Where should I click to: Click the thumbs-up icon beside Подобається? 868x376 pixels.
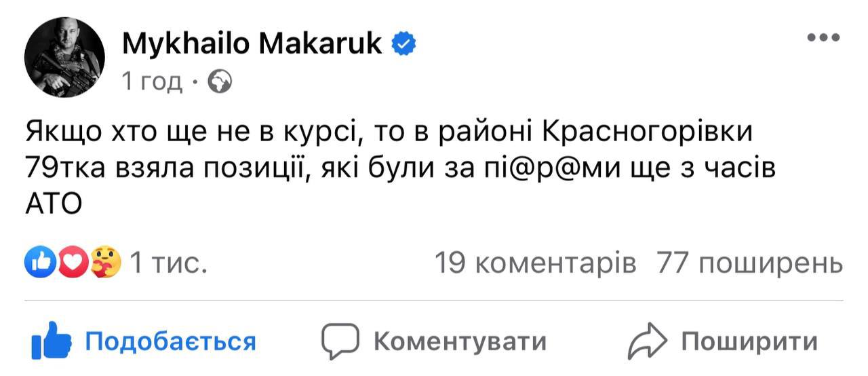coord(52,341)
